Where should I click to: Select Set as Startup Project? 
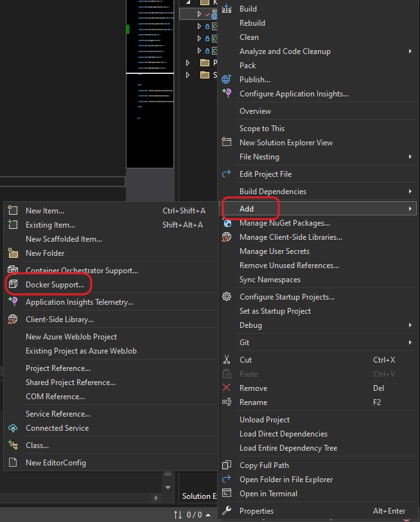pyautogui.click(x=275, y=311)
